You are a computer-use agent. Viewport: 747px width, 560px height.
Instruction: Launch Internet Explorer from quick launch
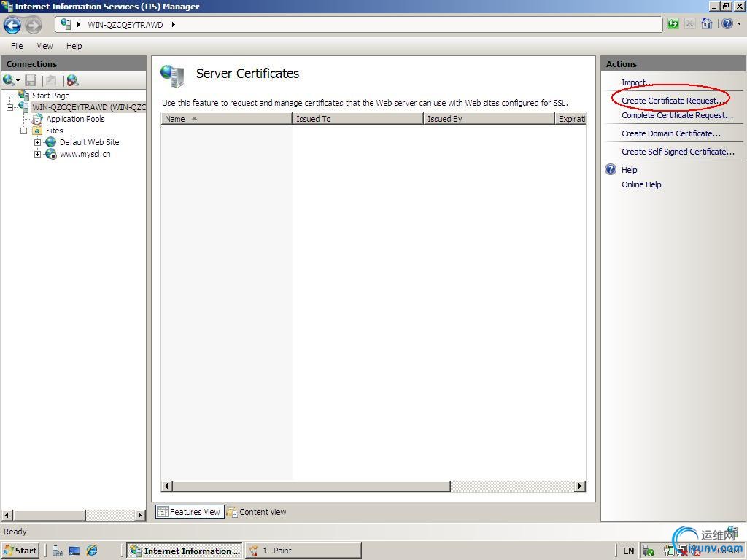(x=92, y=551)
